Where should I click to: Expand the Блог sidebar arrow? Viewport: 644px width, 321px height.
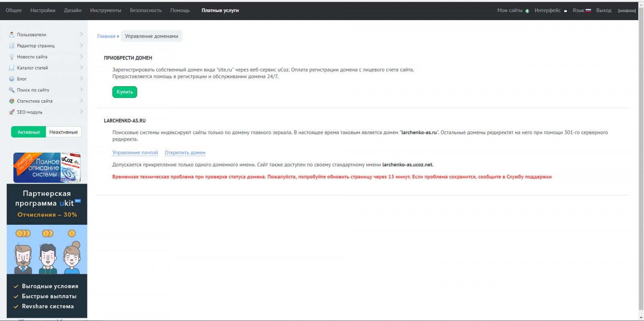(x=81, y=79)
